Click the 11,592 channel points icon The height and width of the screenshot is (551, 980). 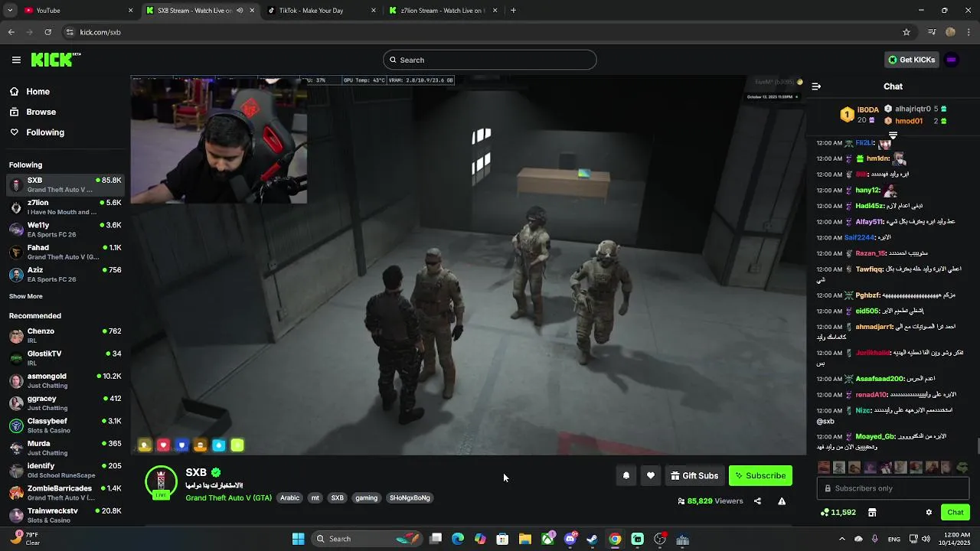point(825,512)
